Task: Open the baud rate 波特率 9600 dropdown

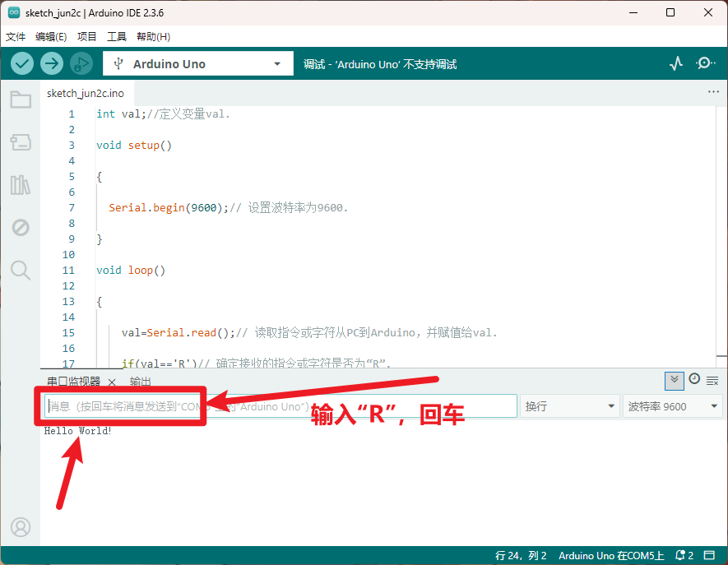Action: coord(672,406)
